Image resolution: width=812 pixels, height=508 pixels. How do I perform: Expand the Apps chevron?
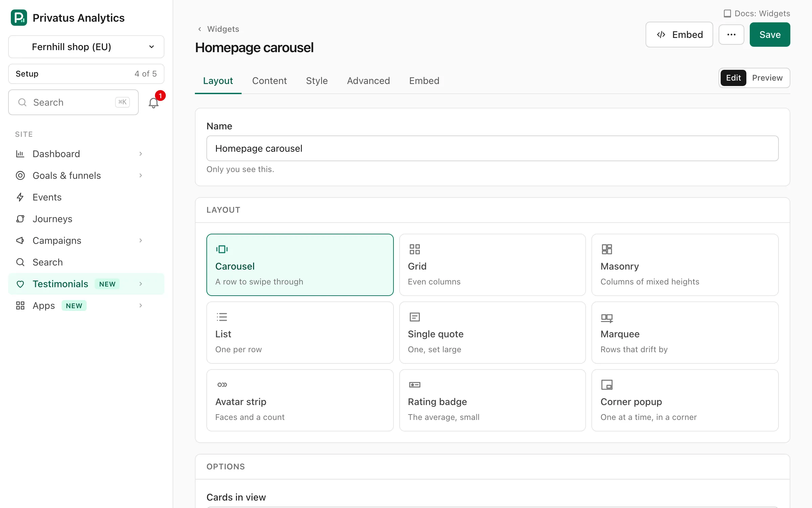[141, 305]
